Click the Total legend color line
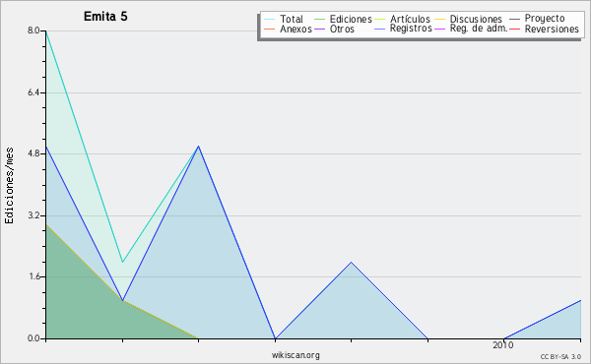The width and height of the screenshot is (591, 364). (269, 20)
